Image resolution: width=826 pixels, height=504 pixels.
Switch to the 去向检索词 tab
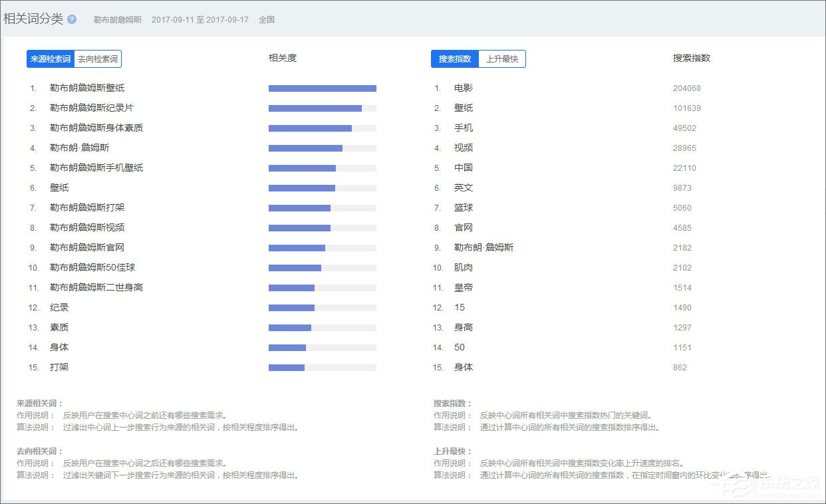click(98, 59)
